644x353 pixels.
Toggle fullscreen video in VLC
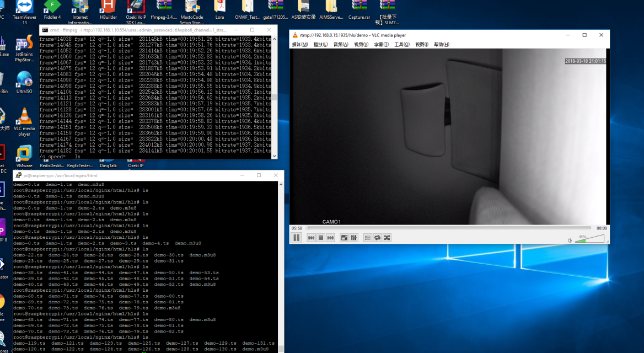tap(345, 238)
